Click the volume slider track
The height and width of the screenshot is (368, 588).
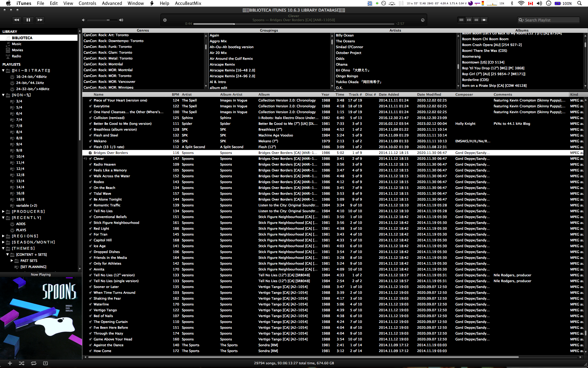point(102,20)
